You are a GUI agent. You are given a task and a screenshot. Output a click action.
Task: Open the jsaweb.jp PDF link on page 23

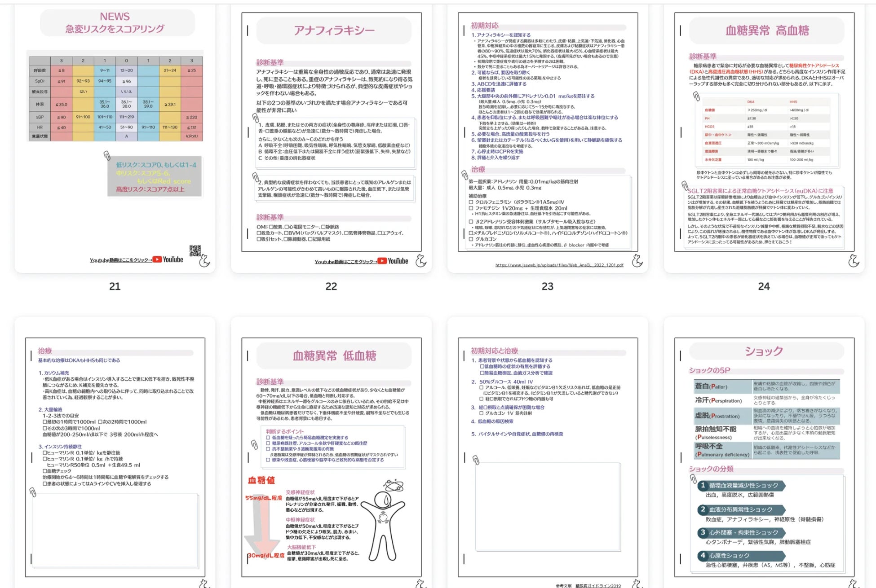(559, 265)
